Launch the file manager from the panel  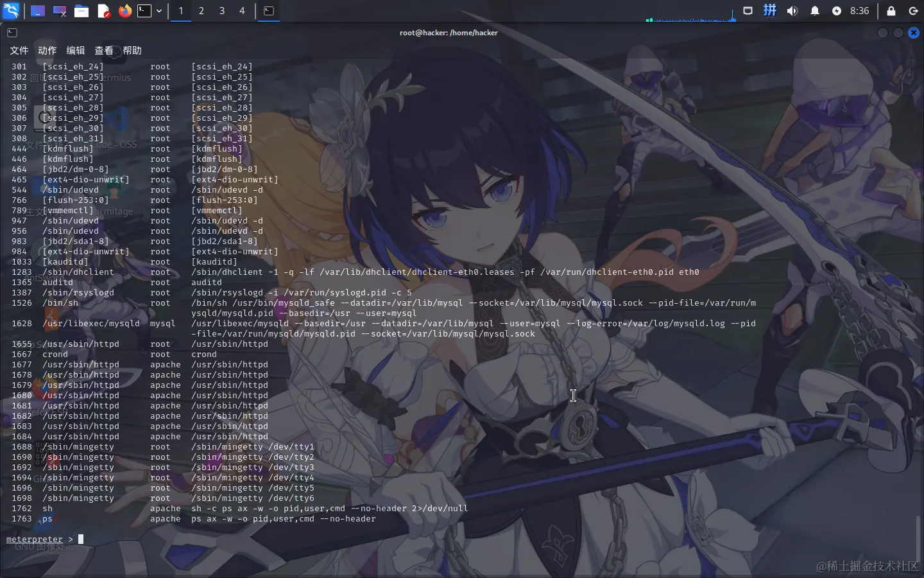coord(81,11)
